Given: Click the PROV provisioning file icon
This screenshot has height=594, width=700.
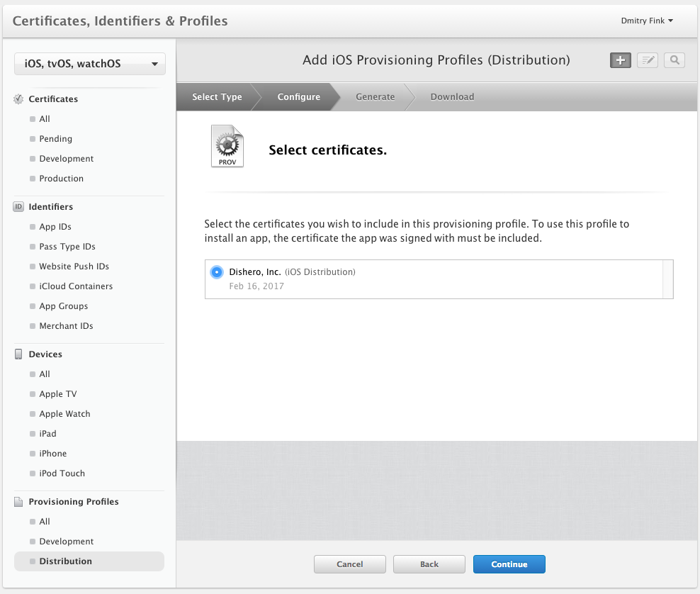Looking at the screenshot, I should (227, 147).
